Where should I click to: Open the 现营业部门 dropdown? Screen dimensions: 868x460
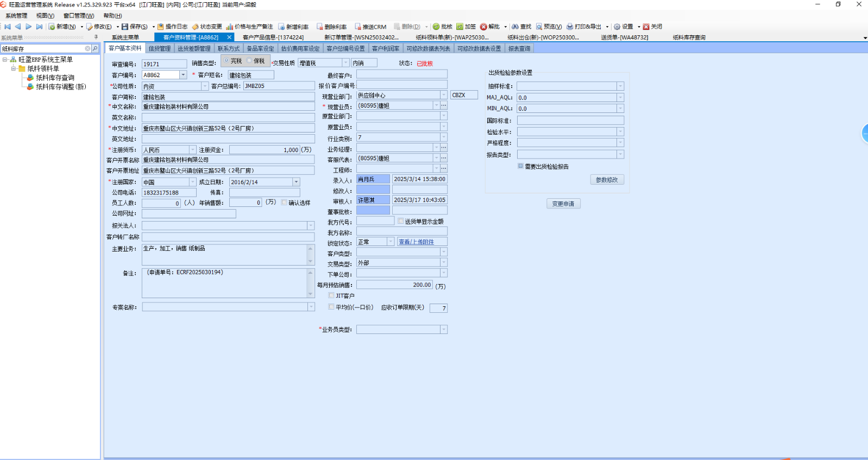coord(444,95)
